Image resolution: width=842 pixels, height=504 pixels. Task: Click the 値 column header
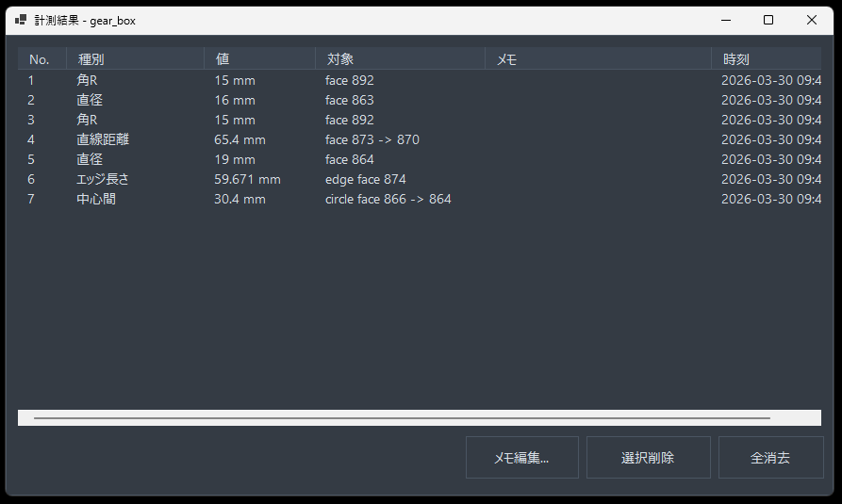pos(259,58)
